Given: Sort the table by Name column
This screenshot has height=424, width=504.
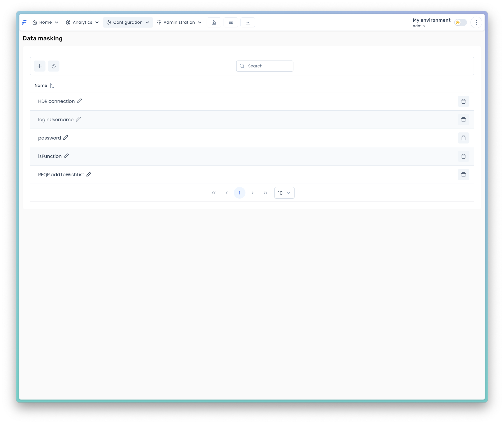Looking at the screenshot, I should click(52, 86).
